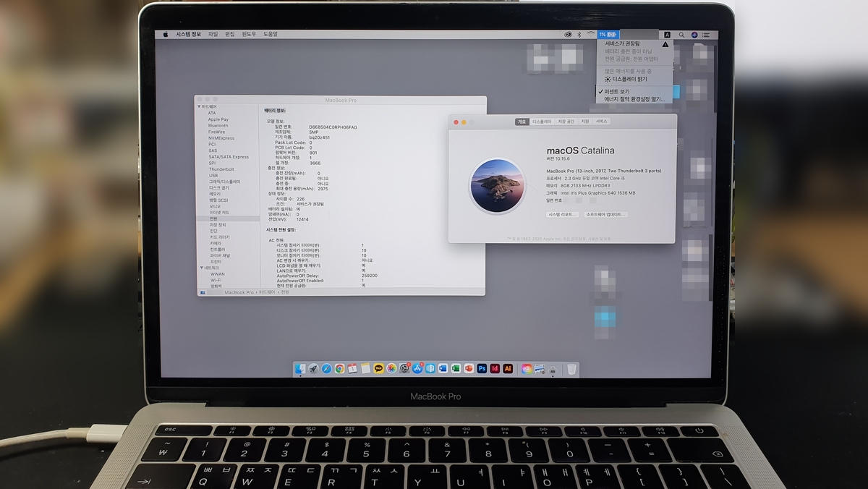Select Wi-Fi under 네트워크 in sidebar
Image resolution: width=868 pixels, height=489 pixels.
(216, 280)
